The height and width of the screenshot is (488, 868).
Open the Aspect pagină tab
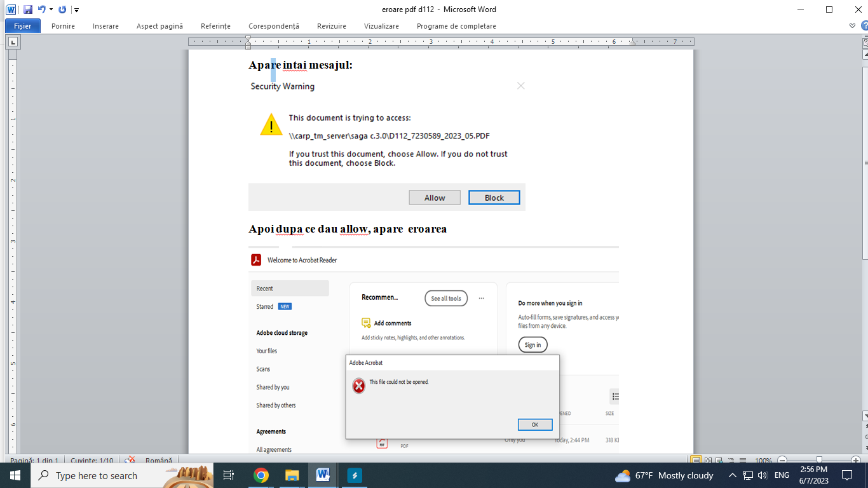(x=159, y=26)
